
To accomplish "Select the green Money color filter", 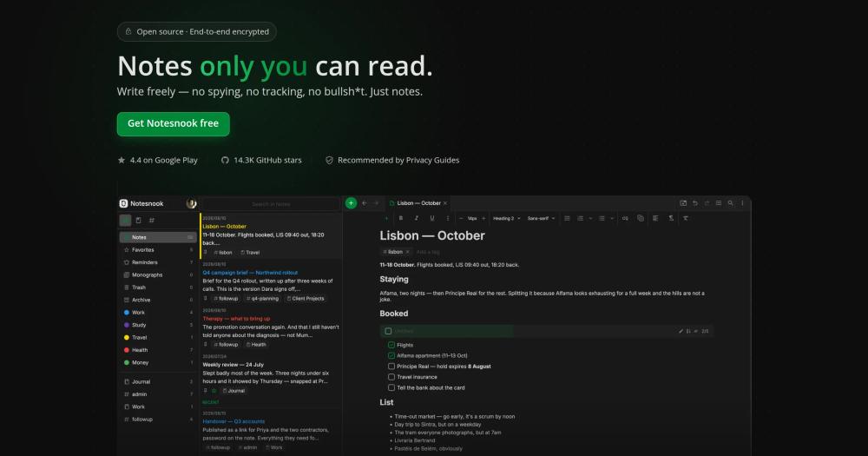I will (x=158, y=362).
